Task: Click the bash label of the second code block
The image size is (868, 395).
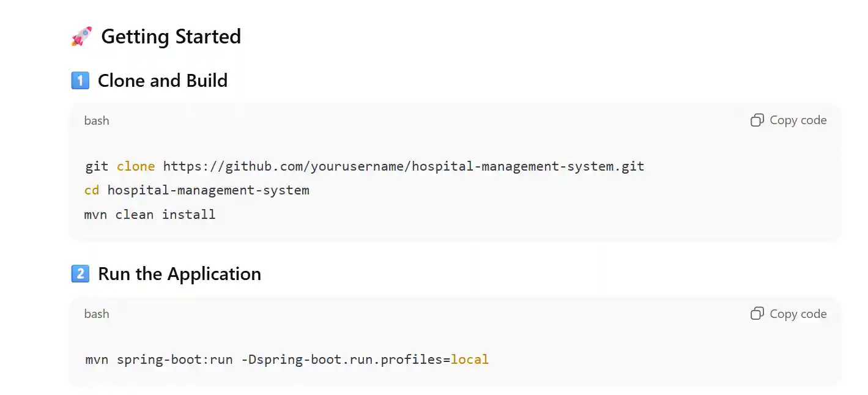Action: click(97, 314)
